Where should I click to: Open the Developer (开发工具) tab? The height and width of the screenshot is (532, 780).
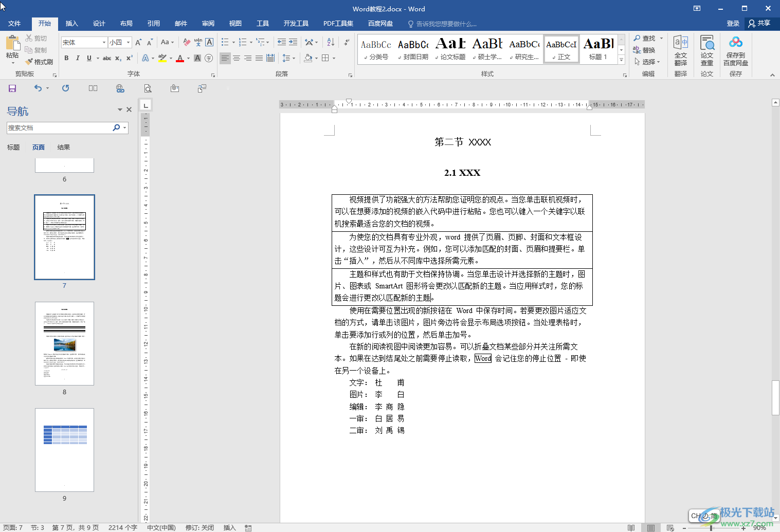(x=296, y=24)
